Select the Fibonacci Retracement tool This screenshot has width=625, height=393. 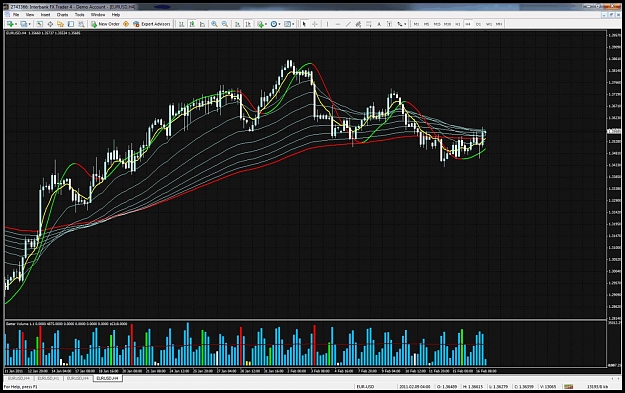click(369, 24)
